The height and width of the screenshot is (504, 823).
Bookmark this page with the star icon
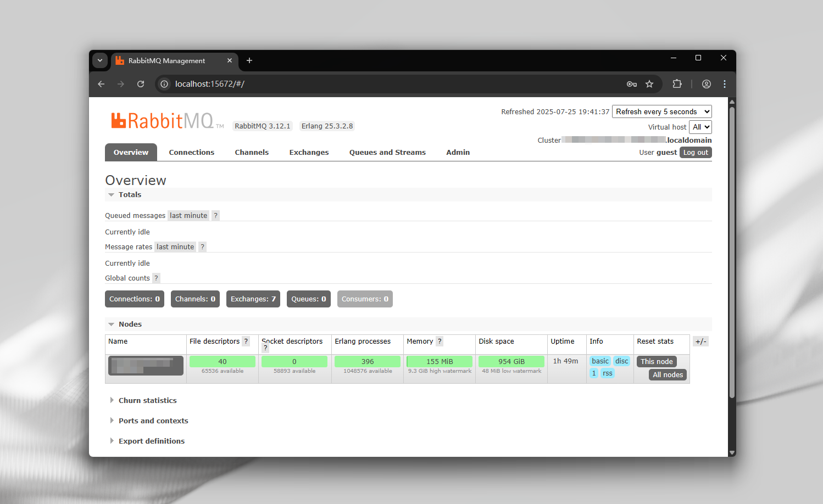tap(649, 84)
